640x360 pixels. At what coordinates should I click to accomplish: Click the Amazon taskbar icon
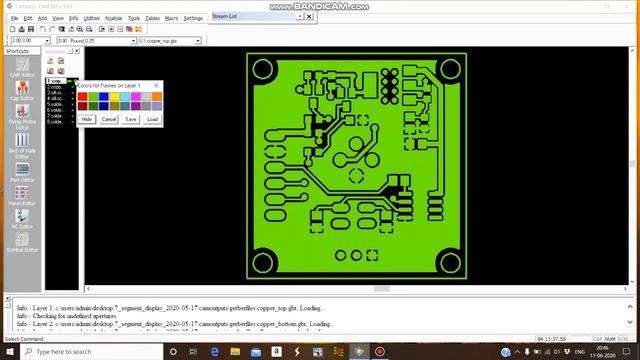tap(276, 351)
